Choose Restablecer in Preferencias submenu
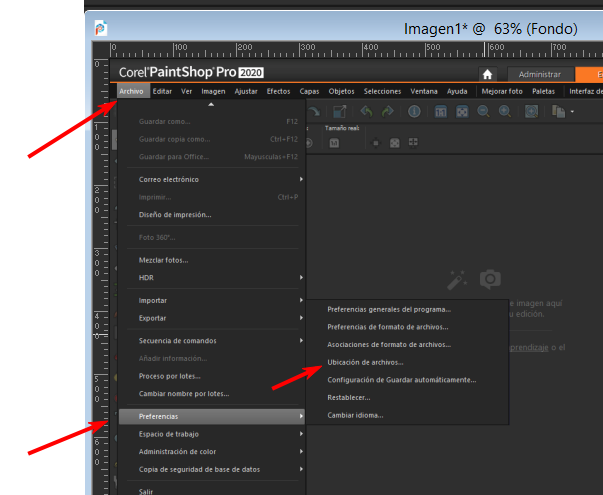This screenshot has width=603, height=495. (x=408, y=398)
